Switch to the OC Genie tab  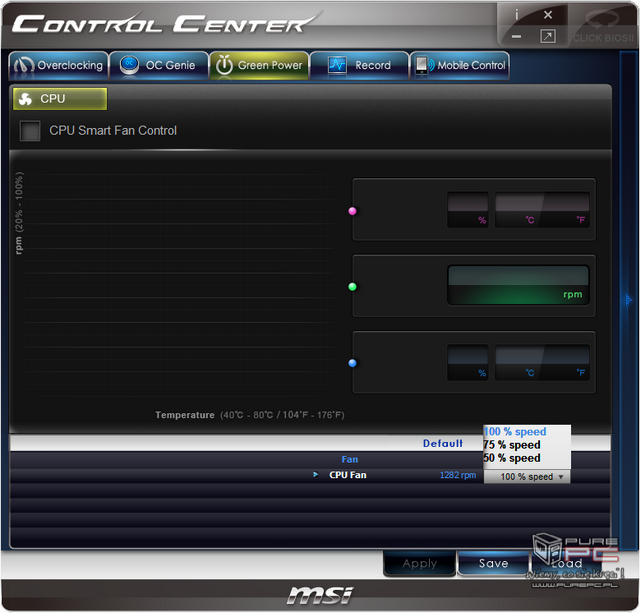[159, 65]
